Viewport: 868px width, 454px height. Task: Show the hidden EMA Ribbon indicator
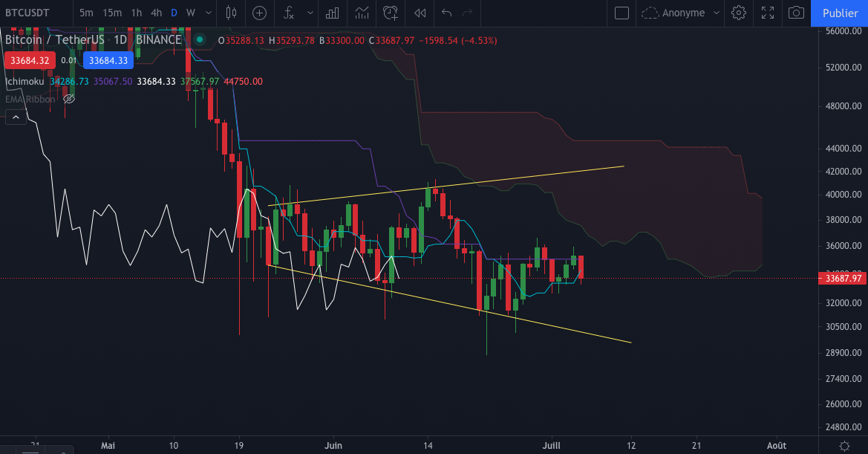tap(68, 99)
